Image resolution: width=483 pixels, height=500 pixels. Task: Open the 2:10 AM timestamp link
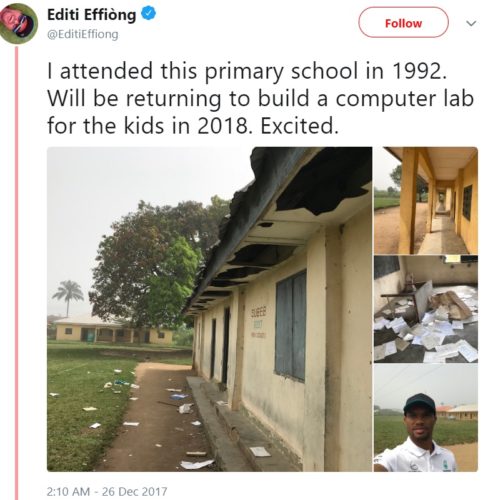coord(68,492)
